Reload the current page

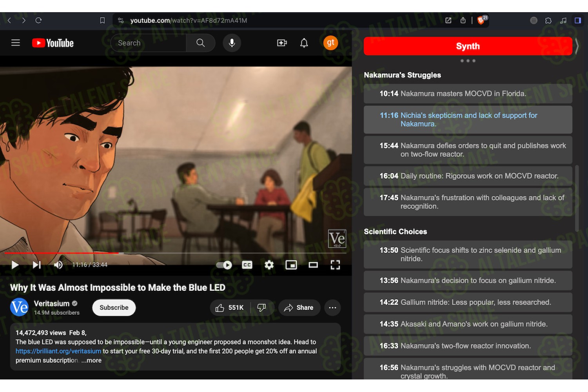pos(38,20)
